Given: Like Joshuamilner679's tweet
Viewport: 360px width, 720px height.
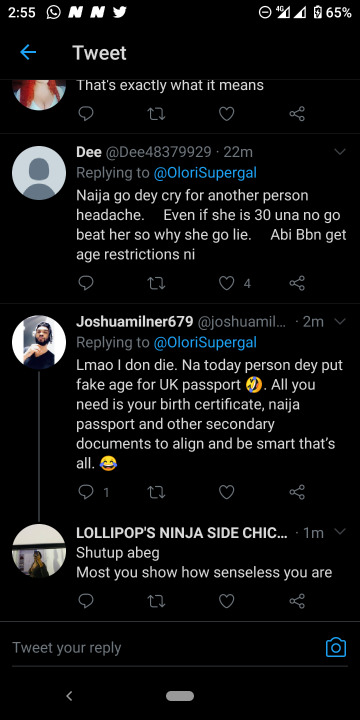Looking at the screenshot, I should tap(226, 492).
